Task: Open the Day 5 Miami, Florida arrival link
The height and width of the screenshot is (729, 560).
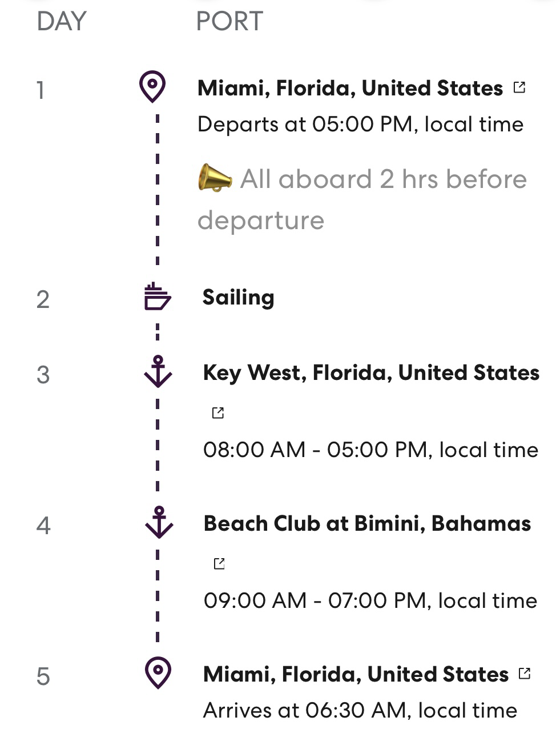Action: click(x=356, y=675)
